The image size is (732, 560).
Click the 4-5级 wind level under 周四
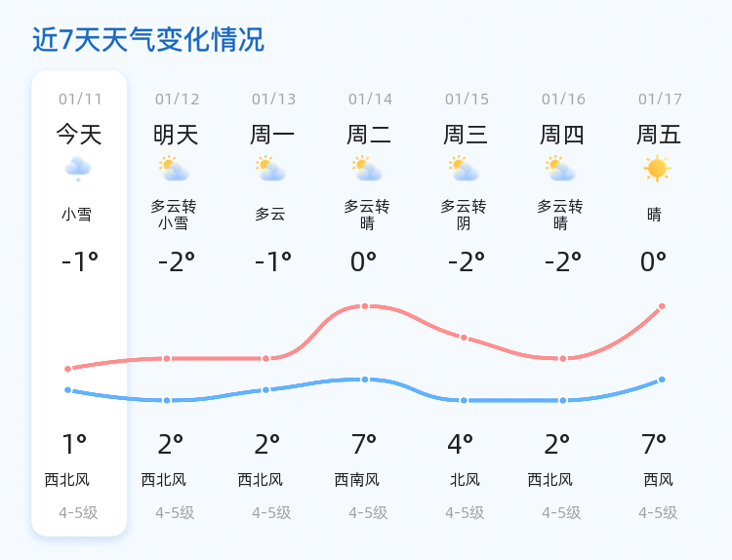point(561,513)
